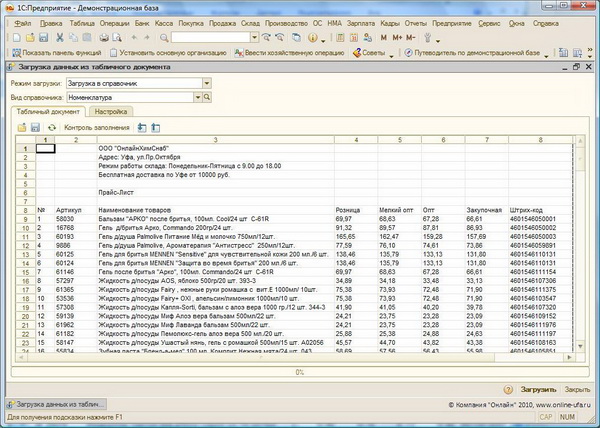Viewport: 600px width, 428px height.
Task: Click the 0% progress bar
Action: click(300, 372)
